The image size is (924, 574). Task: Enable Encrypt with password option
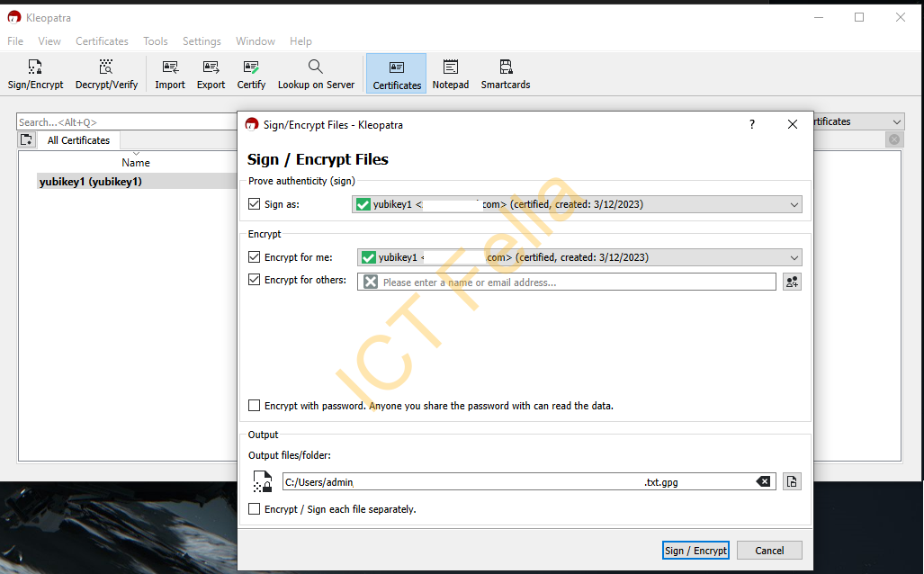(x=254, y=405)
